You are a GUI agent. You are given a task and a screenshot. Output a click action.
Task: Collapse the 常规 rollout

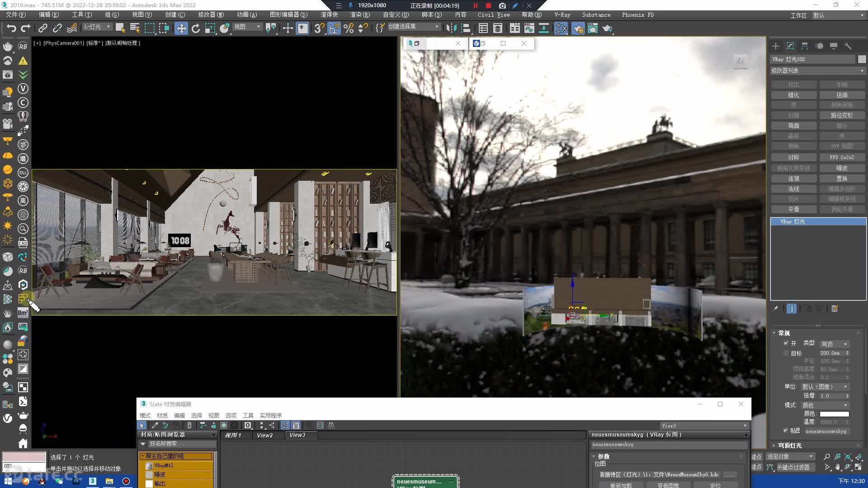tap(784, 333)
